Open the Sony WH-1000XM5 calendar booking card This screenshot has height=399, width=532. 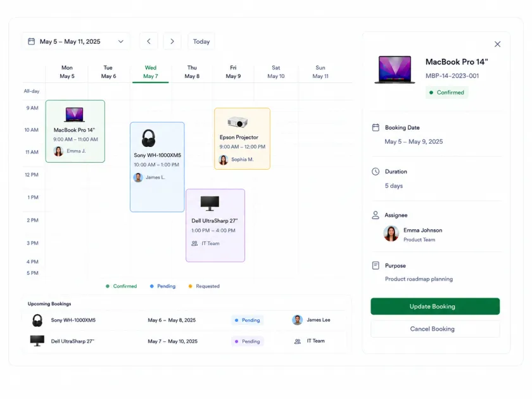click(x=157, y=167)
